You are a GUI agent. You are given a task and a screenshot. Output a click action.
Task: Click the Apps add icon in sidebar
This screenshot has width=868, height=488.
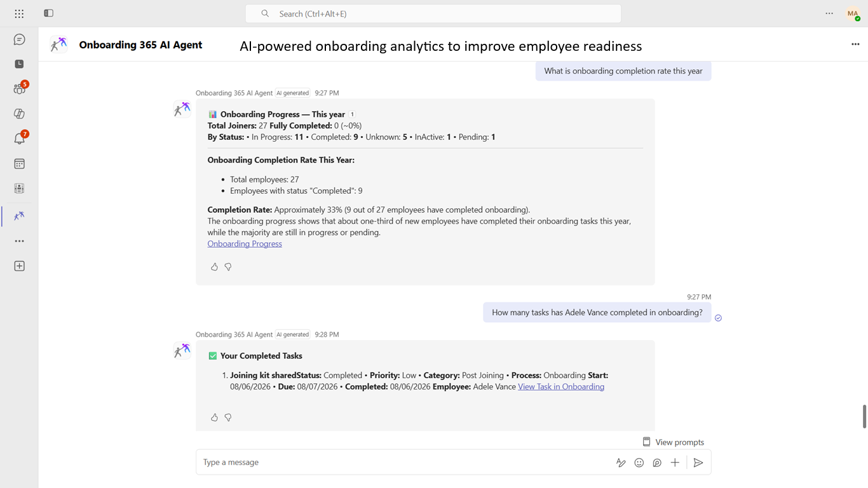[x=19, y=266]
